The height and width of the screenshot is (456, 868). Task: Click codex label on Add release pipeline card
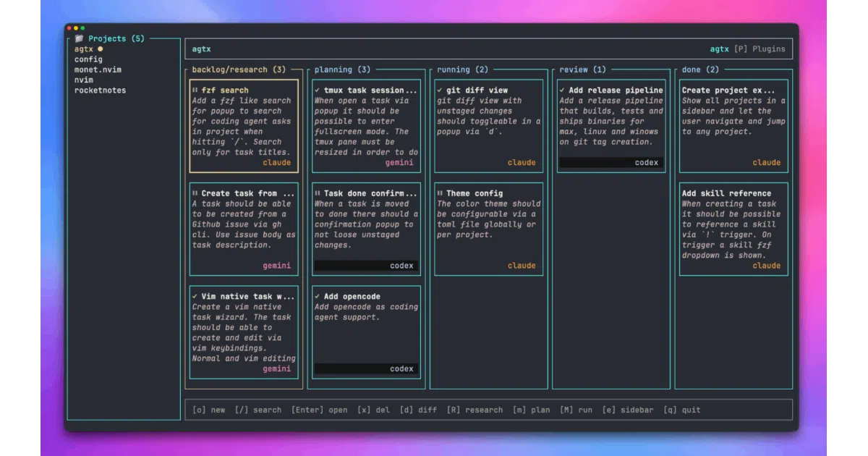647,163
